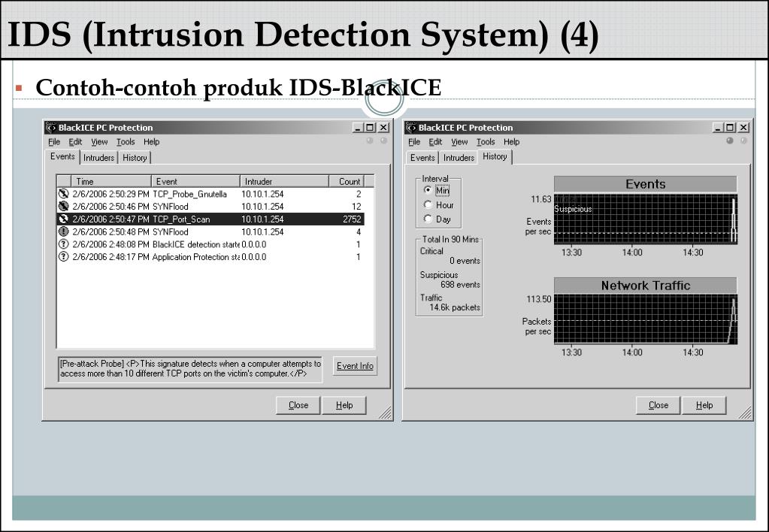Click Close button in the left window

(298, 405)
